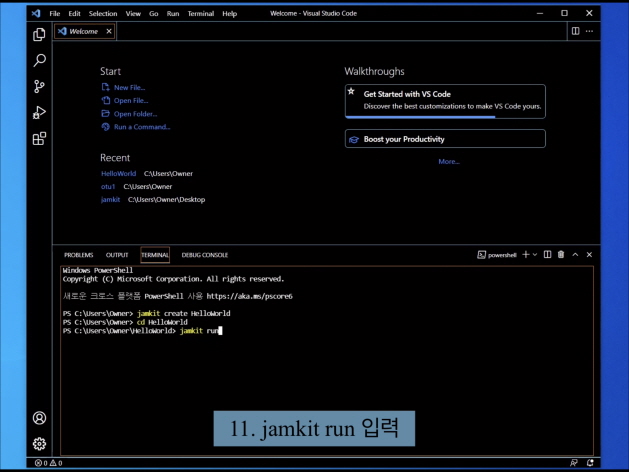Open recent otu1 folder
Screen dimensions: 629x472
click(108, 186)
